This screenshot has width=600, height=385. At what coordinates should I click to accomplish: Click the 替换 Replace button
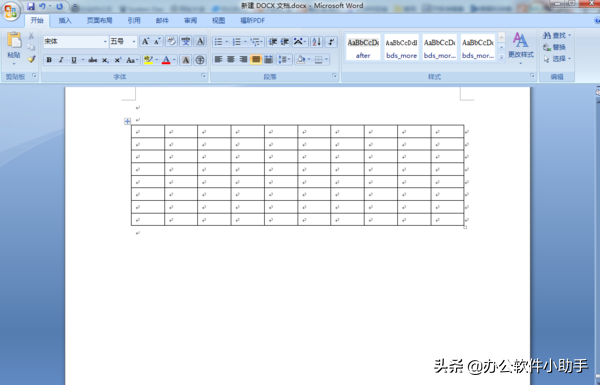pos(554,47)
